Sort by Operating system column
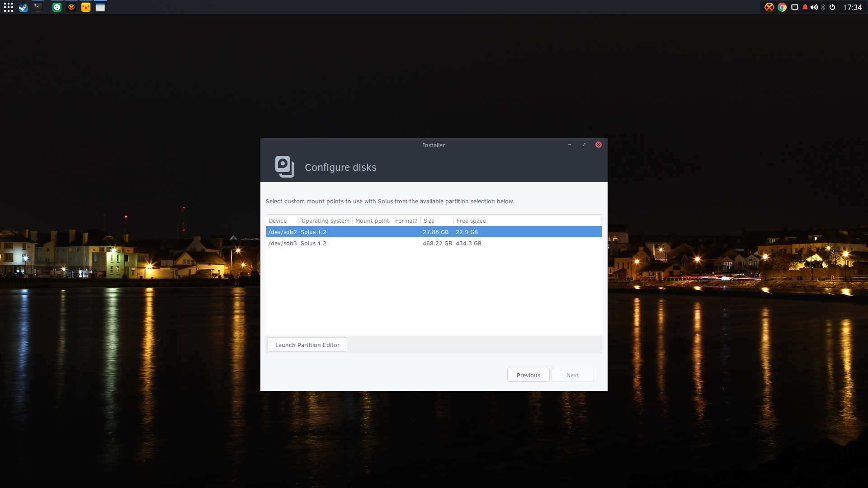 325,221
